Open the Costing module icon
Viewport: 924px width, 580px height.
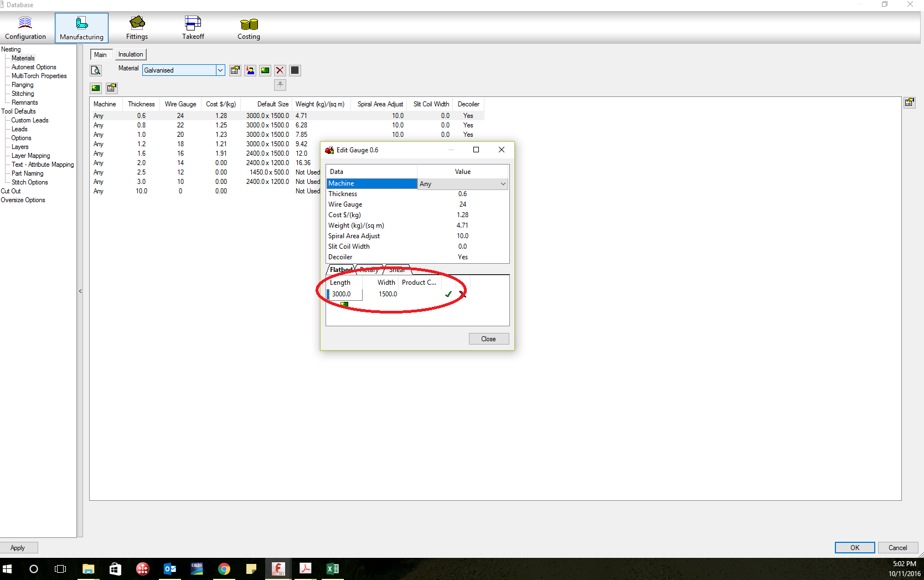click(x=248, y=27)
